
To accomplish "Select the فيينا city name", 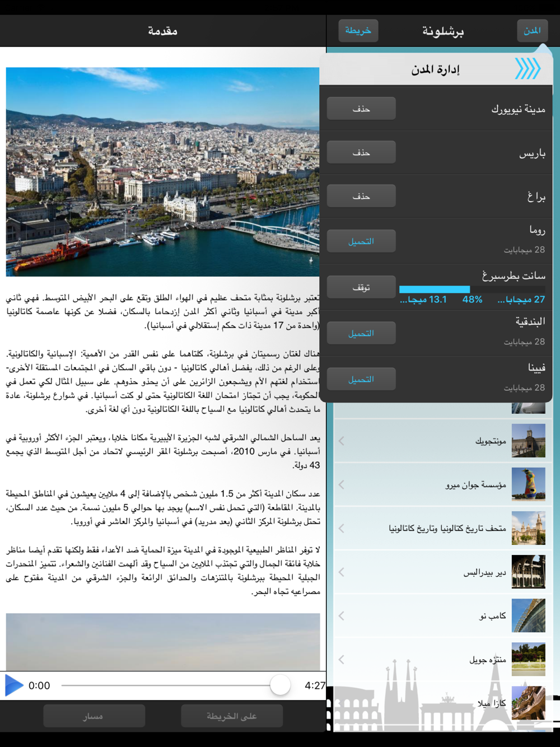I will [x=536, y=368].
